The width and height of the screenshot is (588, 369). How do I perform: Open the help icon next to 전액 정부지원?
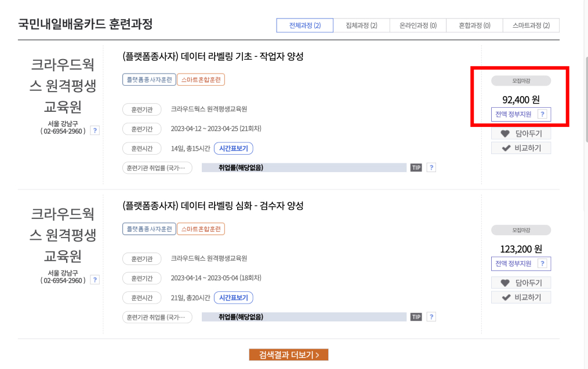pyautogui.click(x=543, y=115)
